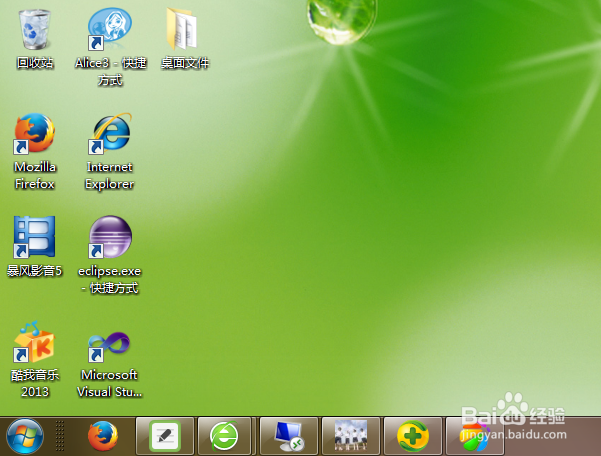Viewport: 601px width, 456px height.
Task: Switch to the green 360 browser taskbar button
Action: click(x=224, y=436)
